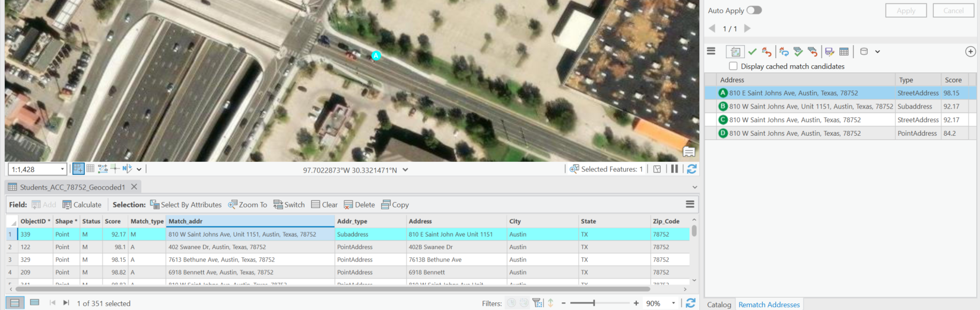Click the green checkmark Match icon
The image size is (980, 310).
752,52
